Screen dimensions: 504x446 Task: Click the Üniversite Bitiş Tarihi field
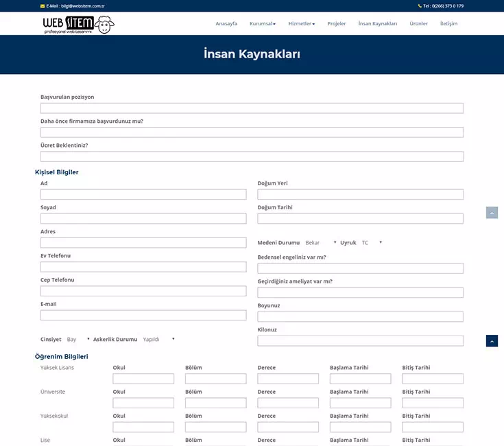point(433,403)
